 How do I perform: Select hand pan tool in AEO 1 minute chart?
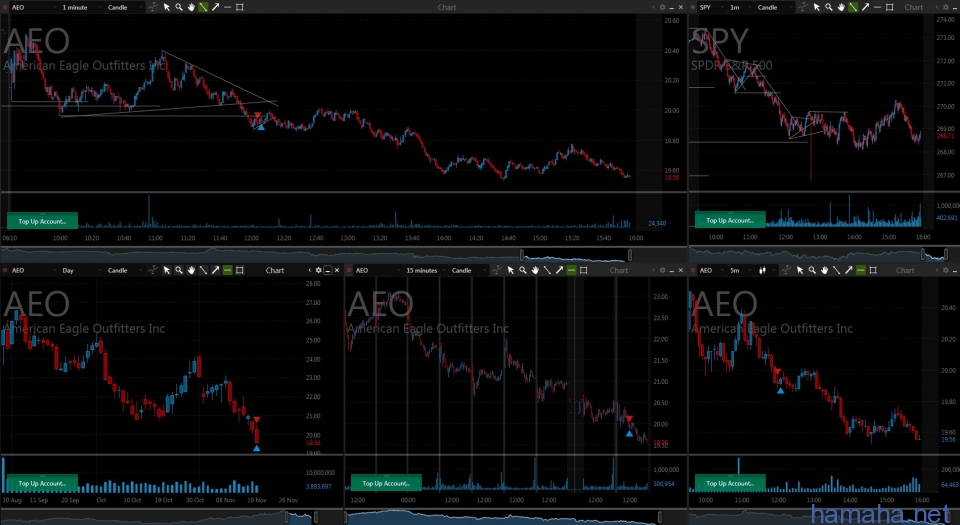click(x=191, y=7)
